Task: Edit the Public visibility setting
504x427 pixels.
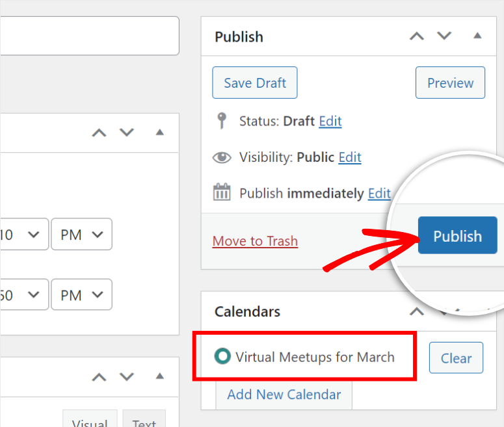Action: click(350, 157)
